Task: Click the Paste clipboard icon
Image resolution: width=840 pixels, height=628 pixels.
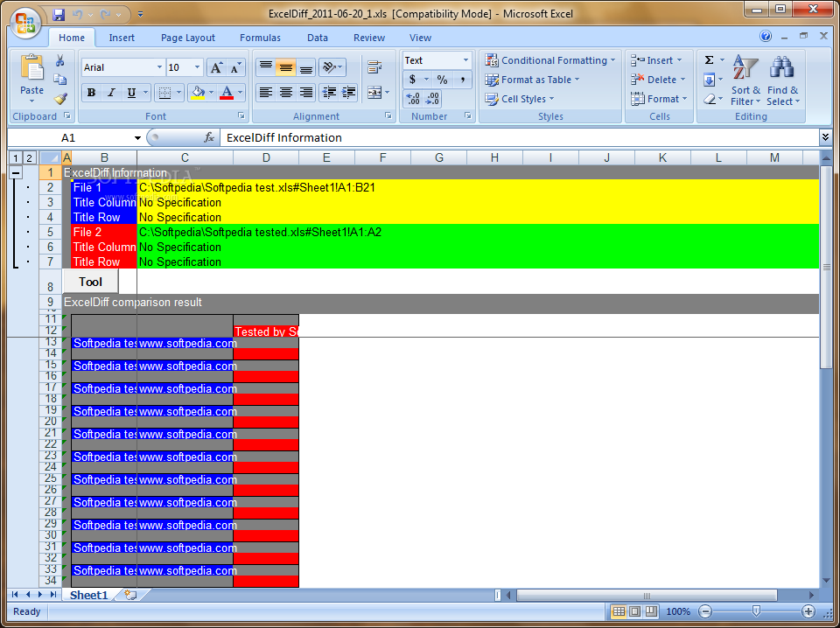Action: tap(31, 69)
